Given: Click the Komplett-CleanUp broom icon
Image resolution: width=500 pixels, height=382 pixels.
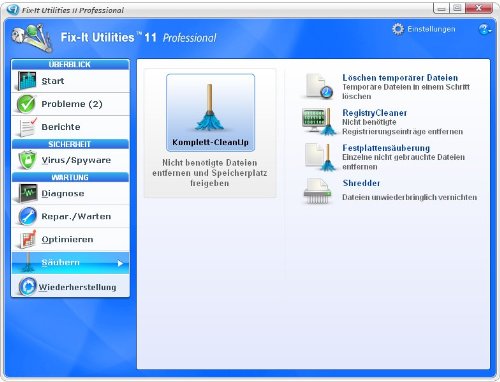Looking at the screenshot, I should pyautogui.click(x=210, y=107).
